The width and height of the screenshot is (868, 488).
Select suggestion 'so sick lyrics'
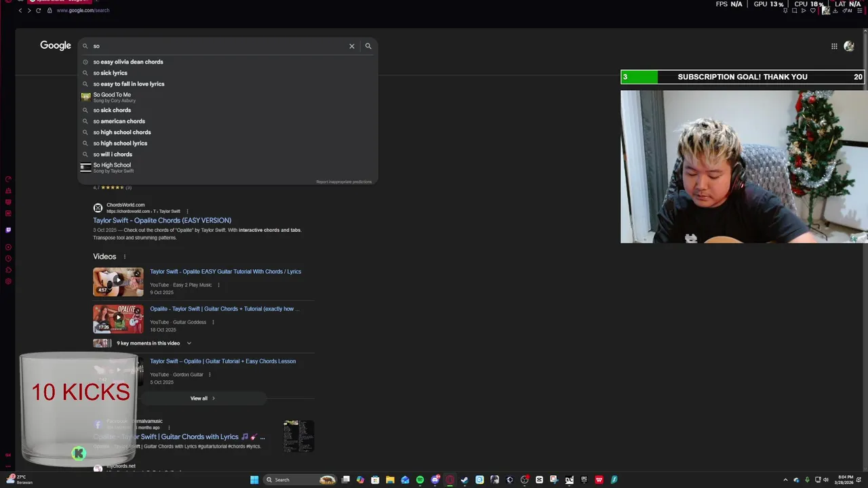227,73
